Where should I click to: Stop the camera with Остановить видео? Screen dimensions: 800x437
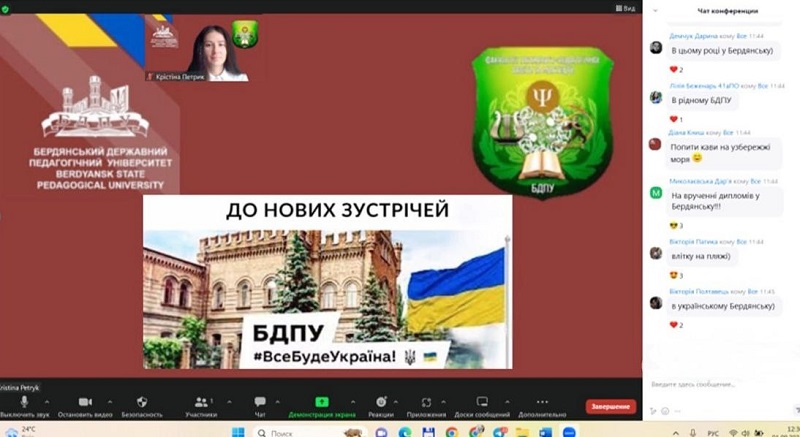[x=85, y=406]
